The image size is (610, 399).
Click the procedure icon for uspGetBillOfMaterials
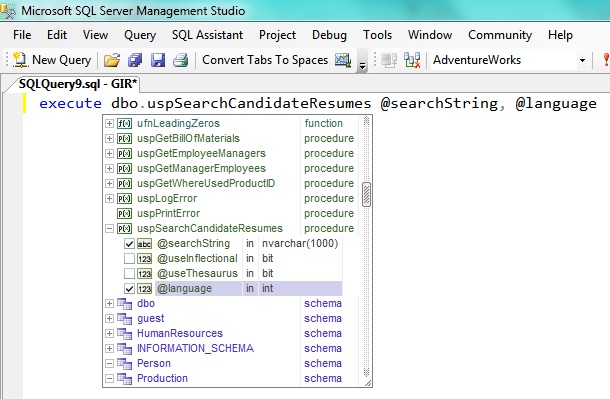pyautogui.click(x=124, y=138)
